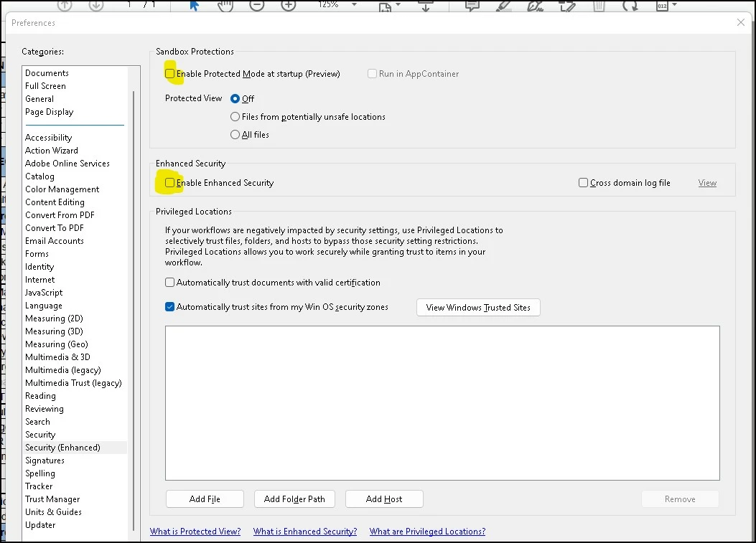This screenshot has height=543, width=756.
Task: Enable Protected Mode at startup checkbox
Action: click(169, 74)
